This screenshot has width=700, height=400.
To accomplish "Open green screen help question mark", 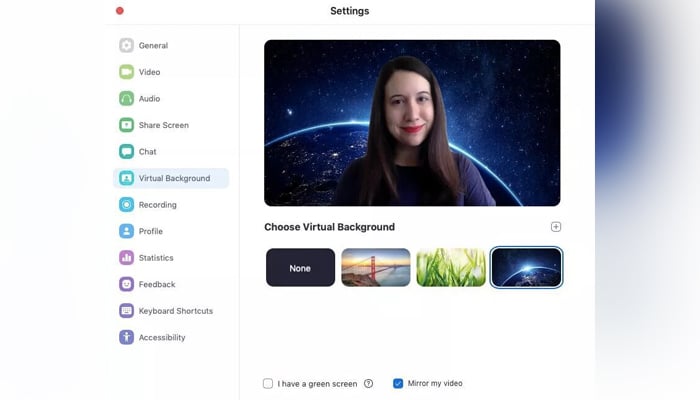I will (368, 383).
